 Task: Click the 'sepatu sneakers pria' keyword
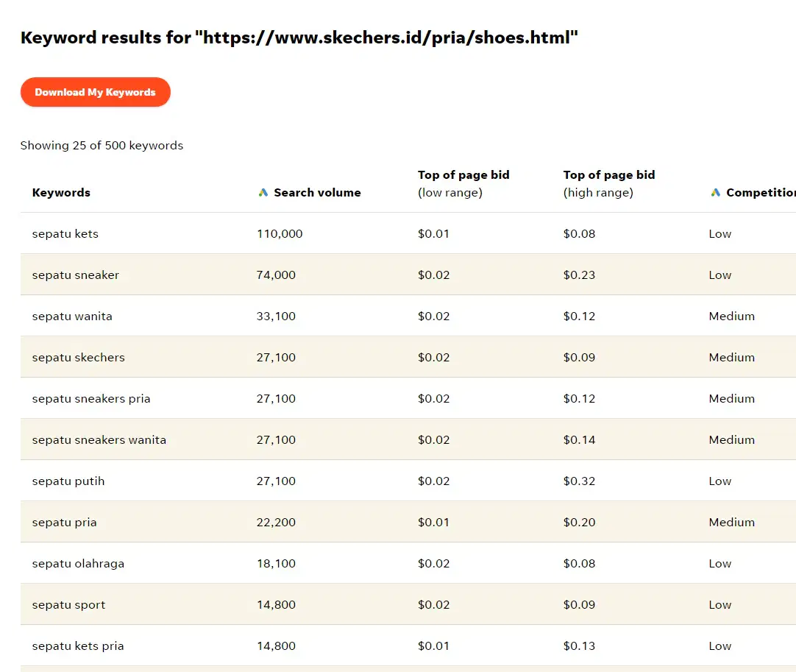pos(91,398)
